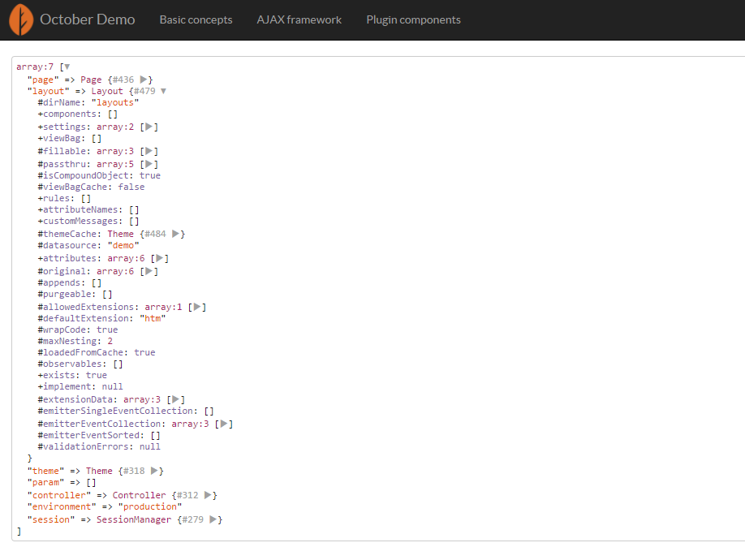Click the #wrapCode property name

coord(64,330)
